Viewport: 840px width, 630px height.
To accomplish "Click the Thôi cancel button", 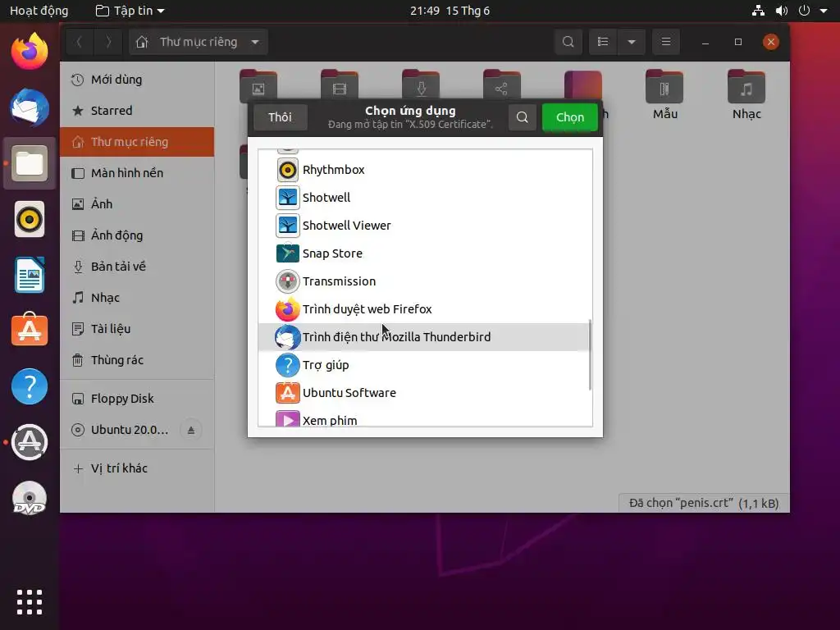I will (281, 117).
